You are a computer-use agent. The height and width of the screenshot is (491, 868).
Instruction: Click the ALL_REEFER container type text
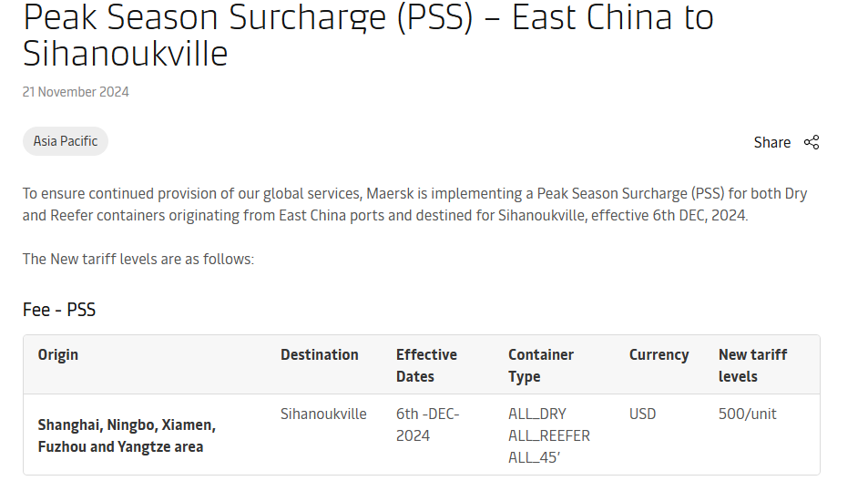click(x=548, y=435)
